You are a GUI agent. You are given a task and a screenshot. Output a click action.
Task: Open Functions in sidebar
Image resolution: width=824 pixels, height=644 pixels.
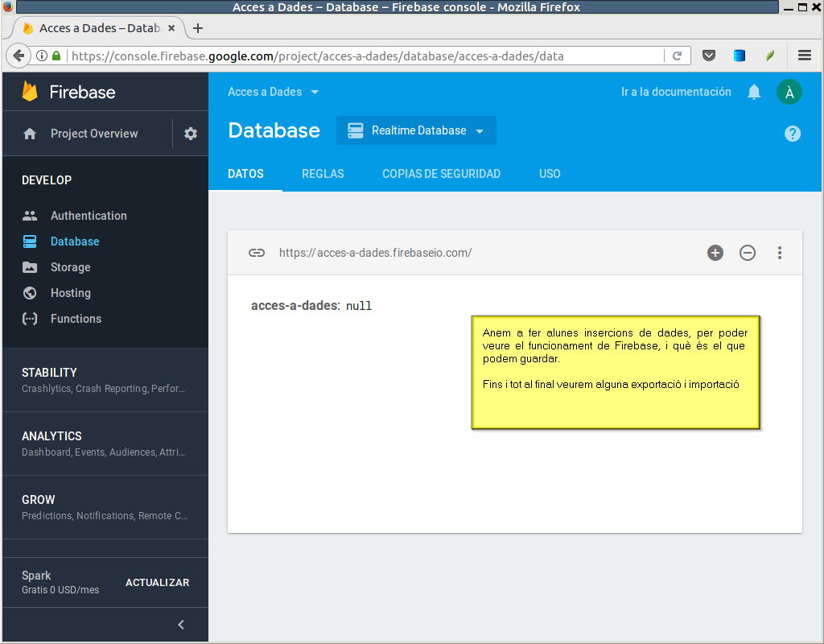76,319
